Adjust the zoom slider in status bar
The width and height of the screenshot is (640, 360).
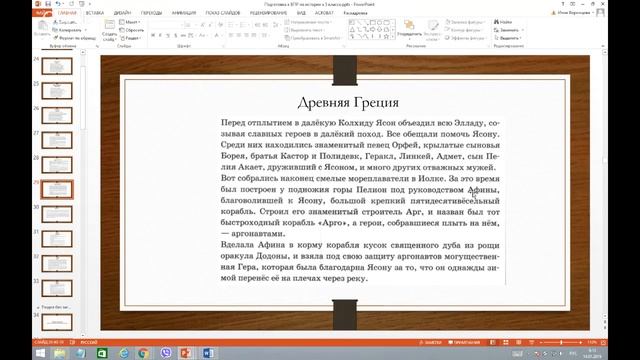561,342
